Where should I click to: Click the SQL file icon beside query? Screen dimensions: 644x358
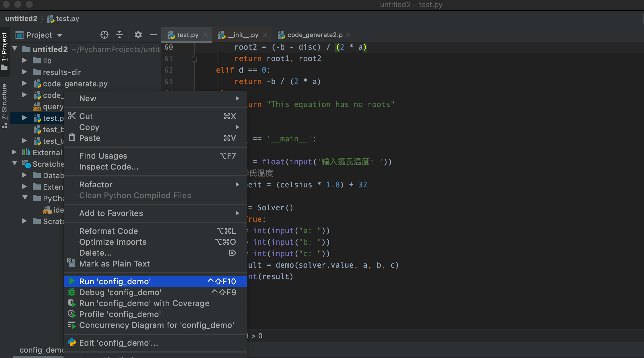[x=37, y=107]
